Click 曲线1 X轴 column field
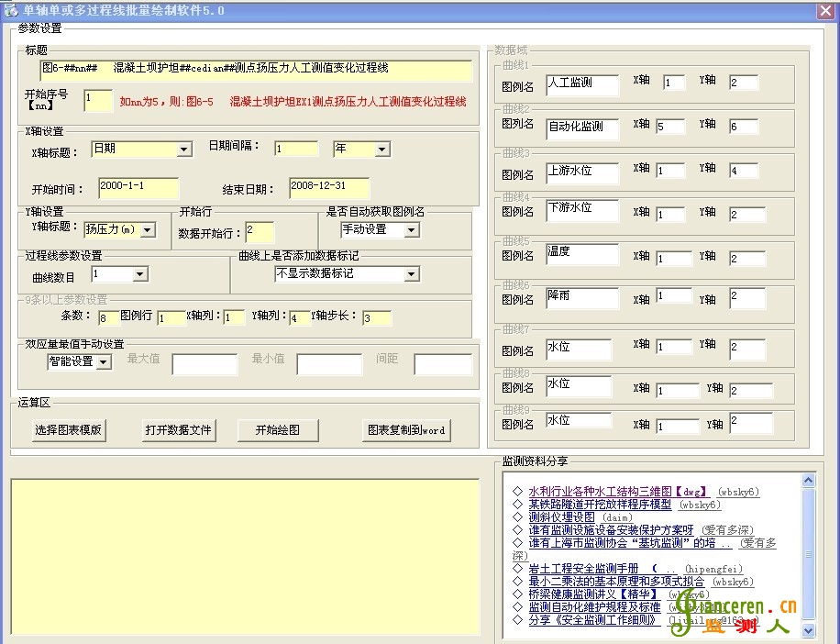The width and height of the screenshot is (840, 644). [x=674, y=83]
